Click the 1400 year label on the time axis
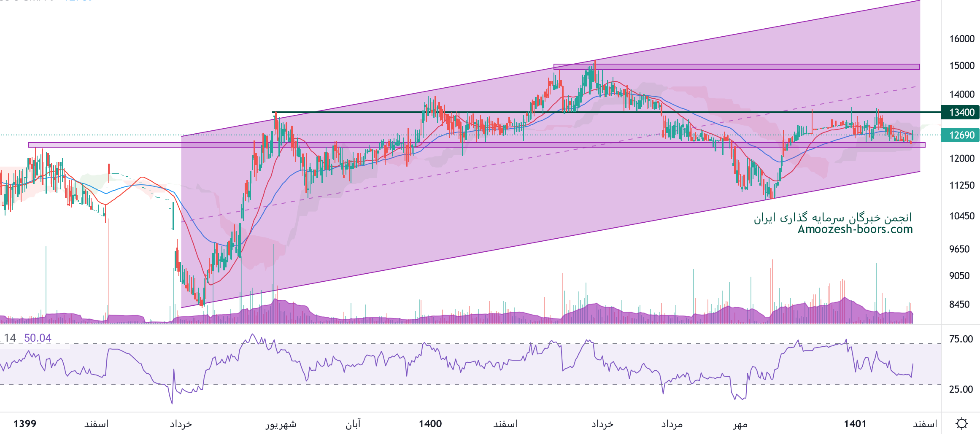980x434 pixels. point(430,423)
